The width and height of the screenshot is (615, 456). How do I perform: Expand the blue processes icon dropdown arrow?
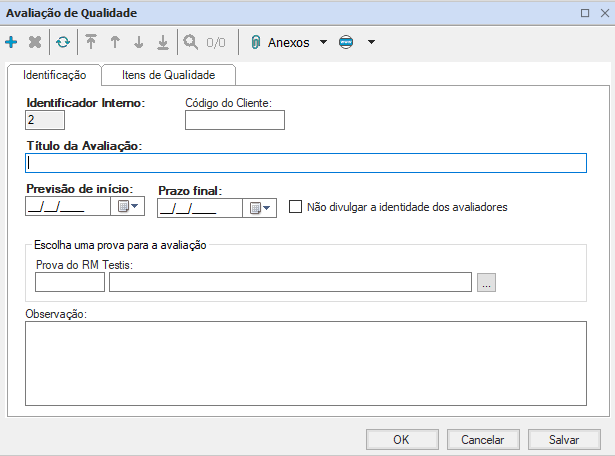[371, 43]
